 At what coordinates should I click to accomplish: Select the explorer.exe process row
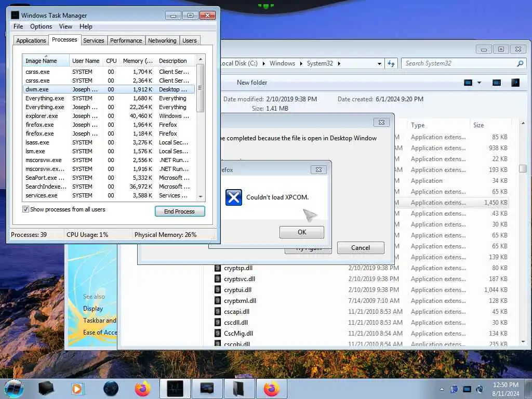pos(109,116)
